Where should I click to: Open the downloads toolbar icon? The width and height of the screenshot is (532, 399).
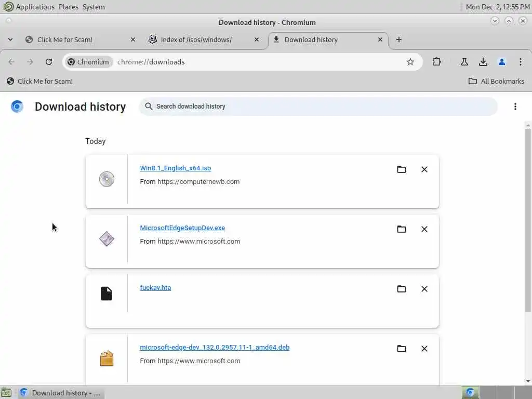483,62
